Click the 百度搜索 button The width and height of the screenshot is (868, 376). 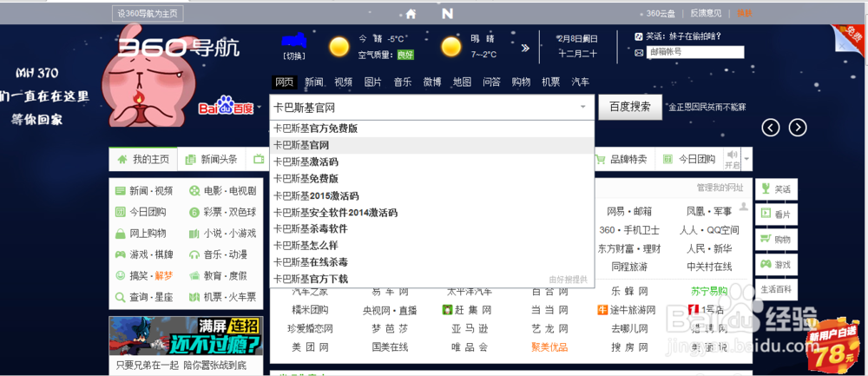(630, 107)
